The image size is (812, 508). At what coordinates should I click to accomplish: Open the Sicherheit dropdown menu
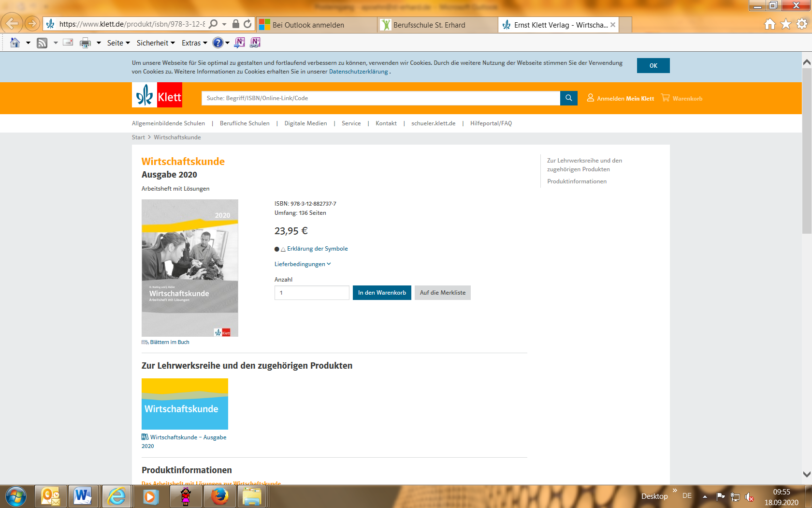tap(156, 43)
